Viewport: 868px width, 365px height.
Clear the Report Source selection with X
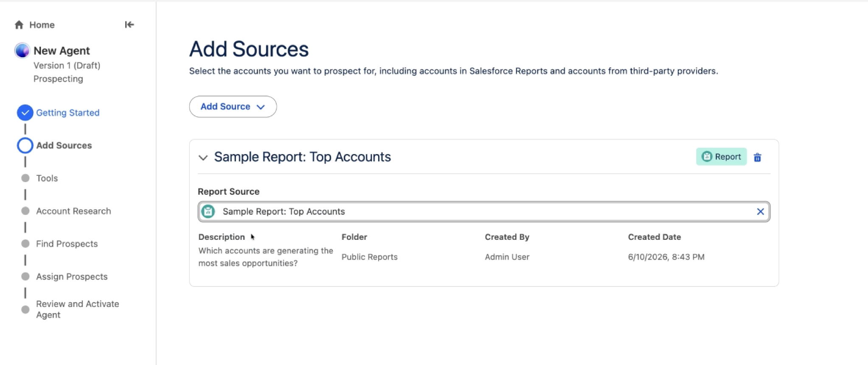760,211
